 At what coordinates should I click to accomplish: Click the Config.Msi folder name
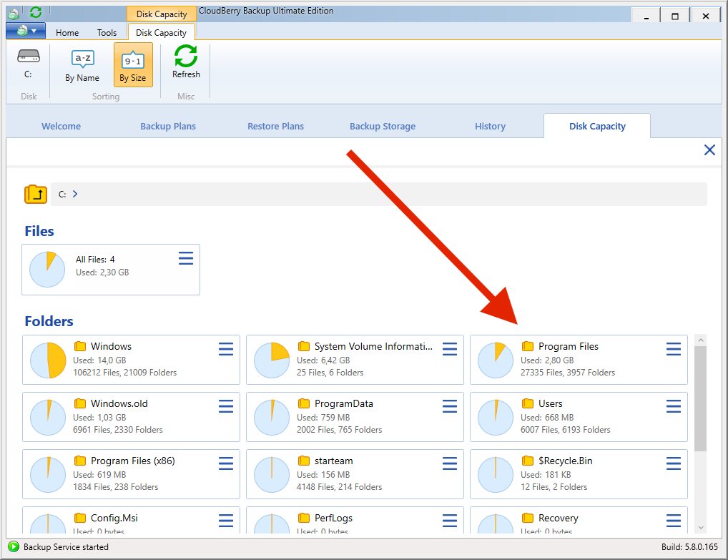114,518
